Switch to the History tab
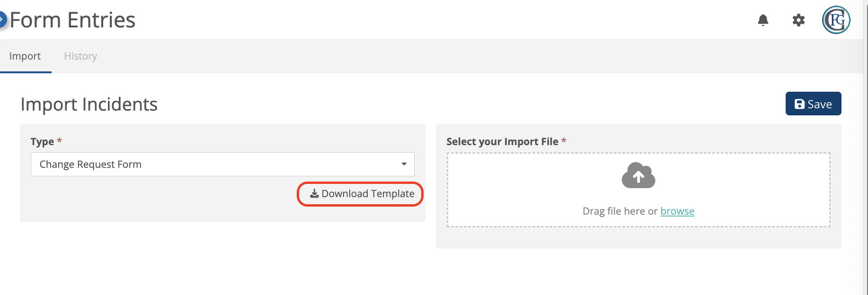 click(80, 56)
